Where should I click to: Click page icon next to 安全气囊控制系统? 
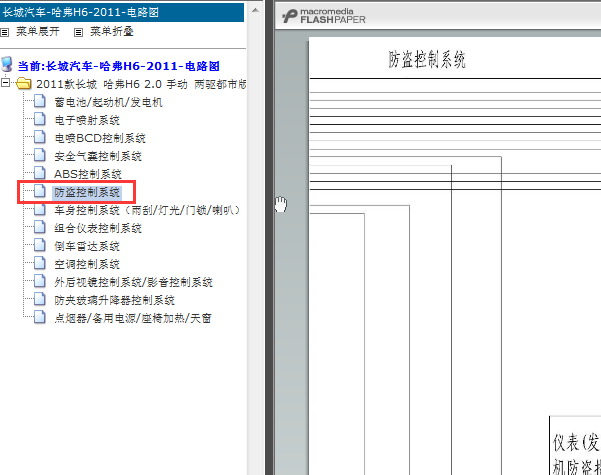[x=39, y=155]
